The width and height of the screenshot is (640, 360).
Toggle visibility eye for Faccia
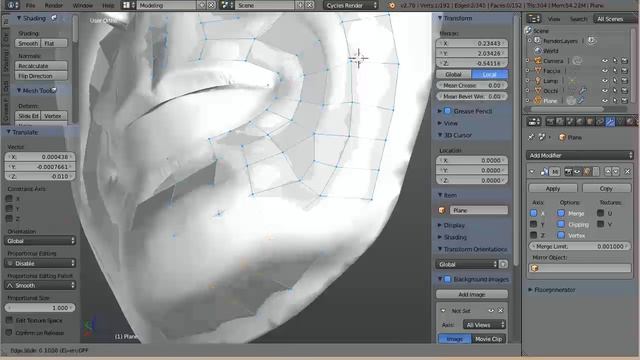tap(605, 71)
